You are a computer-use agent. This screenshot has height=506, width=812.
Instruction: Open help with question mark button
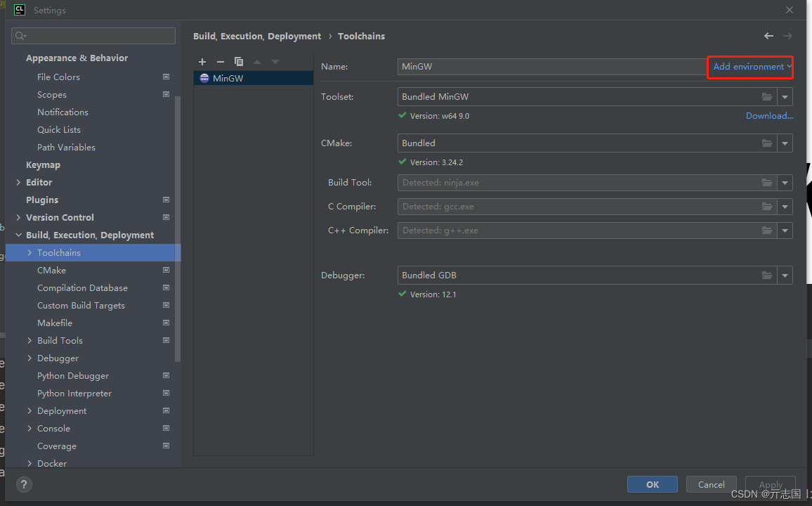click(24, 485)
